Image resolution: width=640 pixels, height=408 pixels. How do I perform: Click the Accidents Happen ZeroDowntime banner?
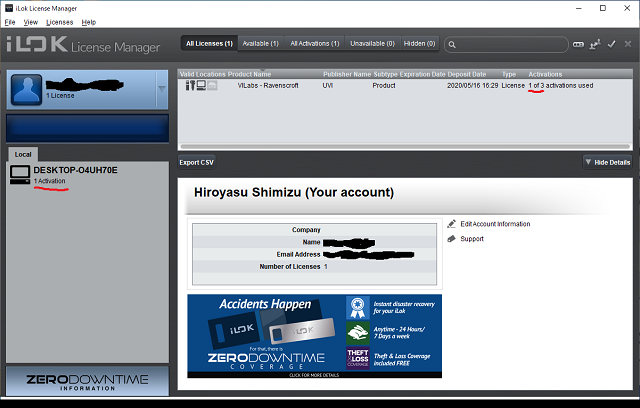314,336
